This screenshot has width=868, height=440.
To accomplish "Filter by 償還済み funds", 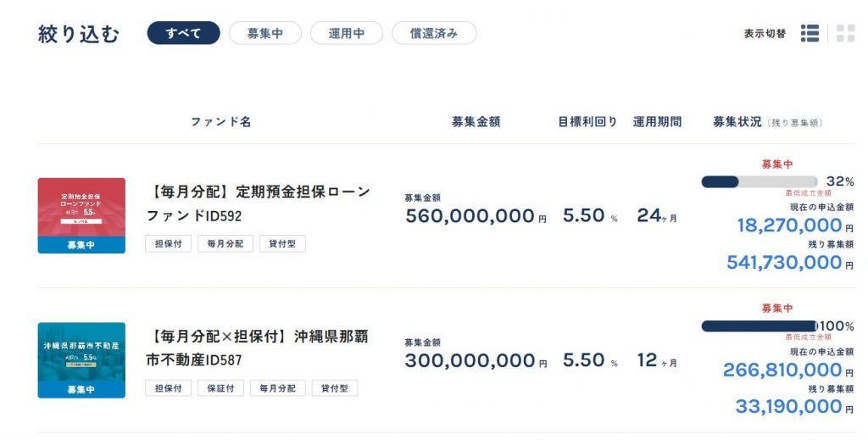I will pyautogui.click(x=434, y=33).
